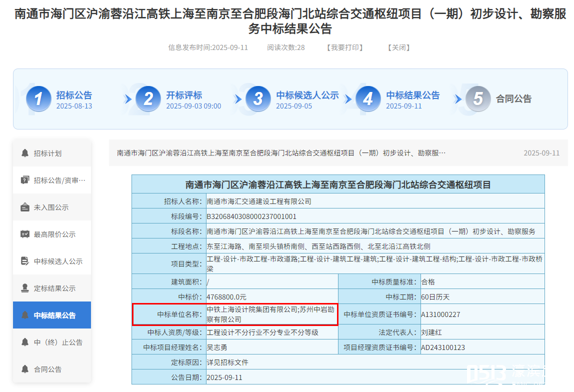Select step 5 circle for 合同公告
Image resolution: width=574 pixels, height=392 pixels.
pos(478,99)
